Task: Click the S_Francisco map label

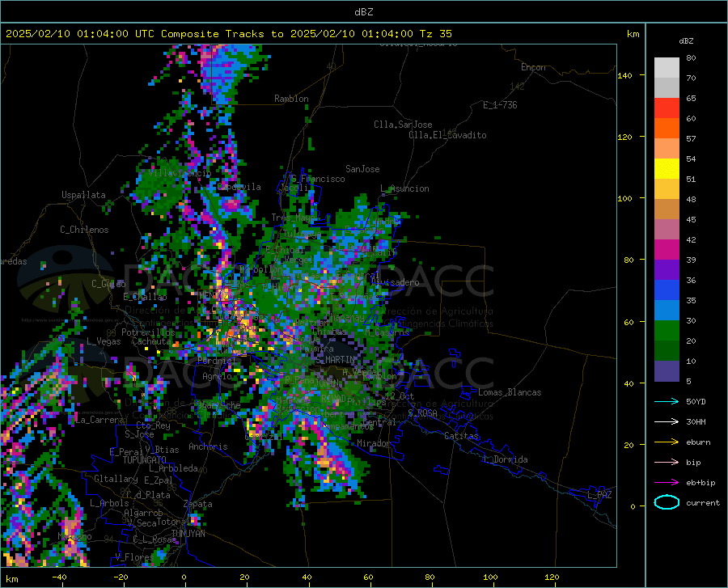Action: (318, 179)
